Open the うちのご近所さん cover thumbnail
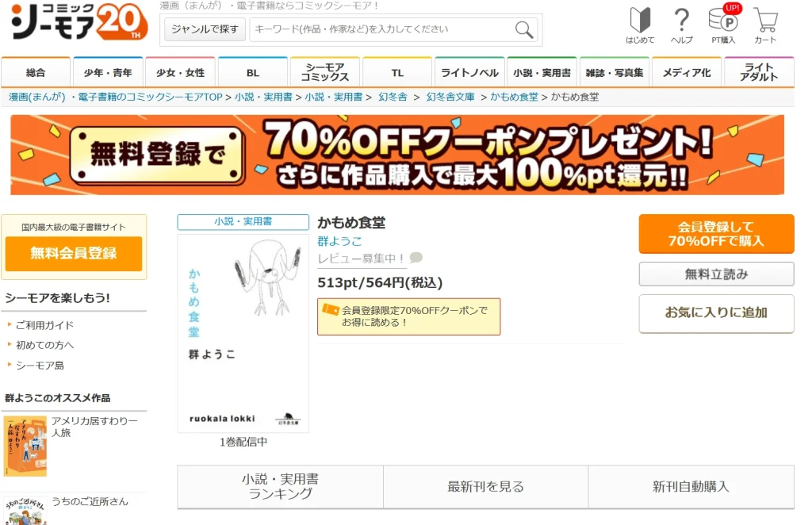The height and width of the screenshot is (525, 812). [25, 511]
